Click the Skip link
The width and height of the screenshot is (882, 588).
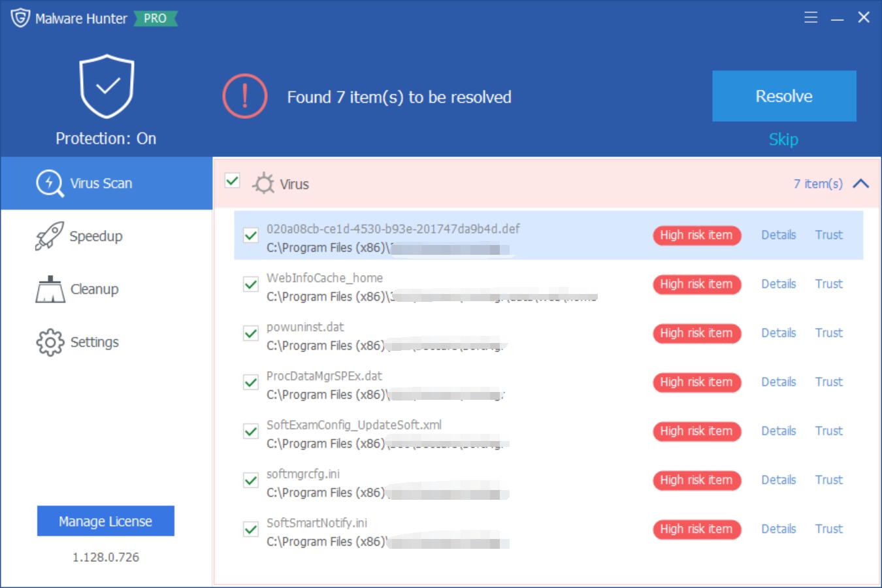pos(783,139)
